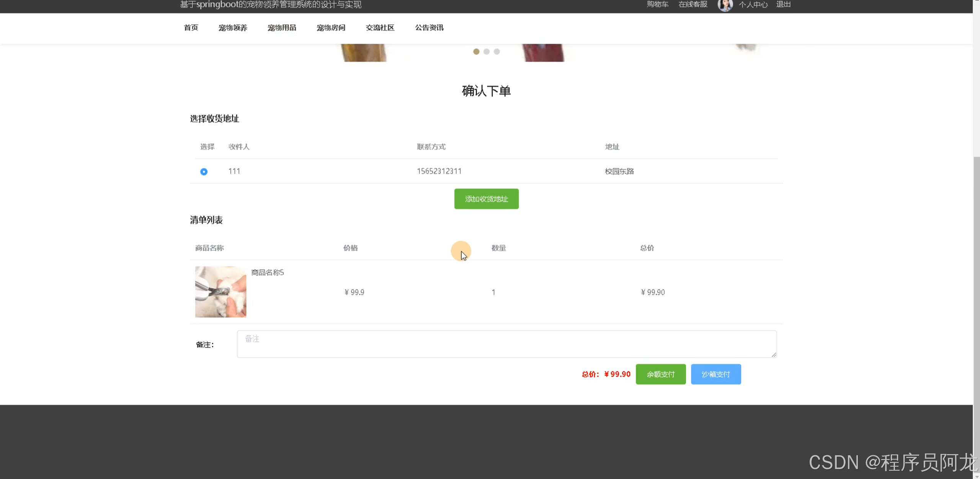
Task: Click 退出 to log out
Action: tap(783, 5)
